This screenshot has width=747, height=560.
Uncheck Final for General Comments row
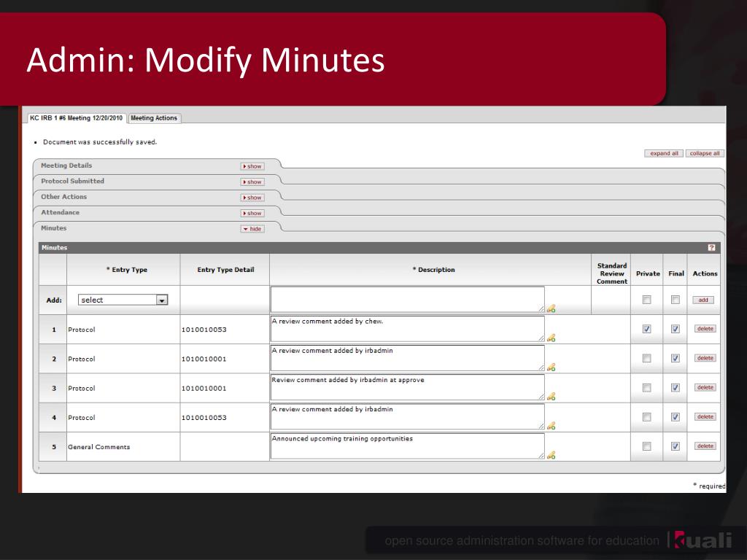pos(675,446)
